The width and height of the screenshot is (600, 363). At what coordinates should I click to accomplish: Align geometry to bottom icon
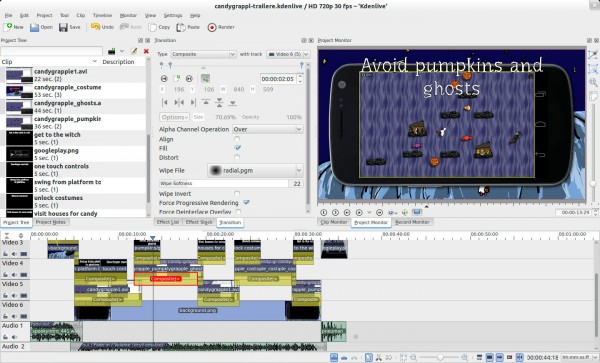click(x=233, y=102)
